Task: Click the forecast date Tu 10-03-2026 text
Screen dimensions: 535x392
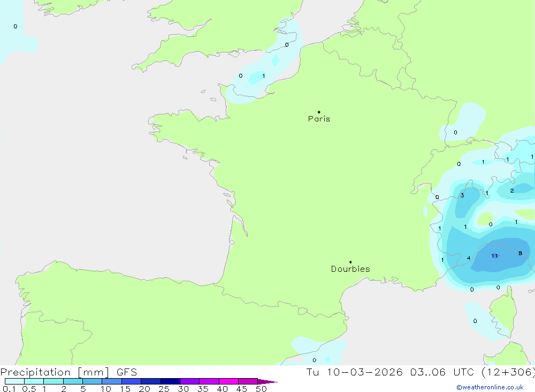Action: [x=355, y=372]
